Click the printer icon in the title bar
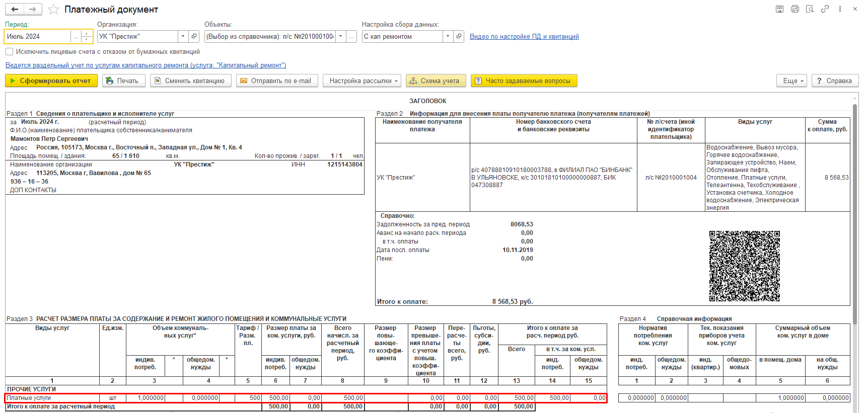Viewport: 868px width, 413px height. tap(795, 9)
